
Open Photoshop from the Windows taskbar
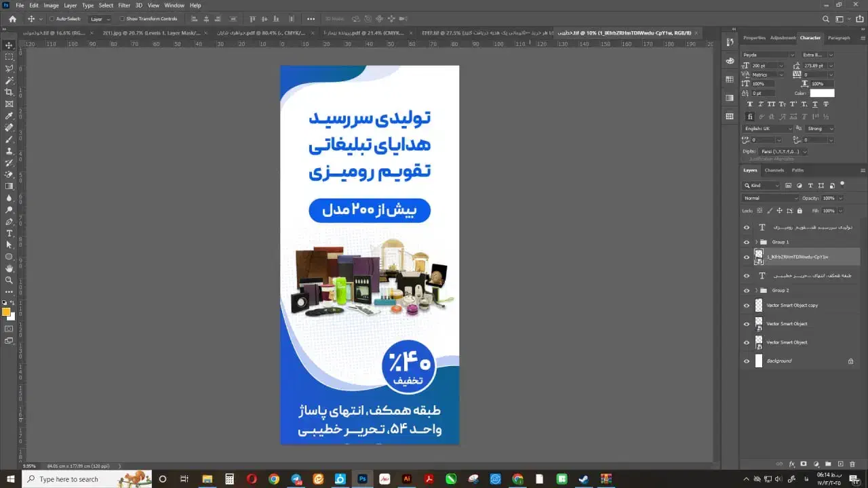pyautogui.click(x=363, y=479)
